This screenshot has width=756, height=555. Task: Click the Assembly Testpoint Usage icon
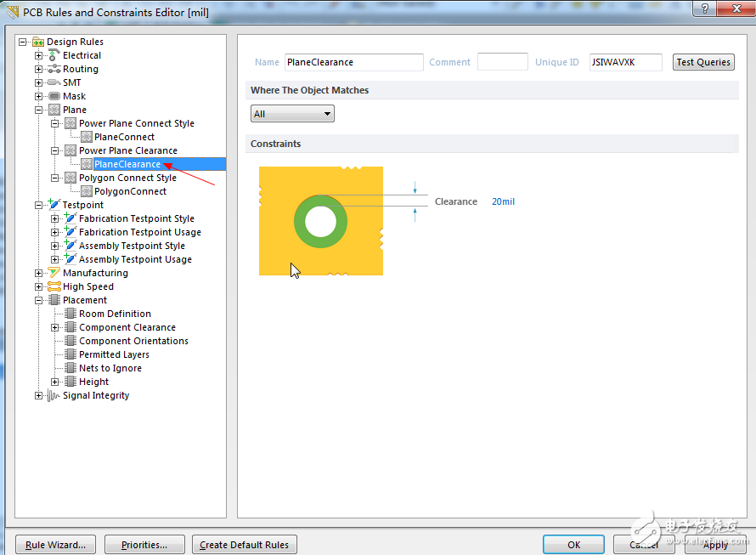coord(70,258)
